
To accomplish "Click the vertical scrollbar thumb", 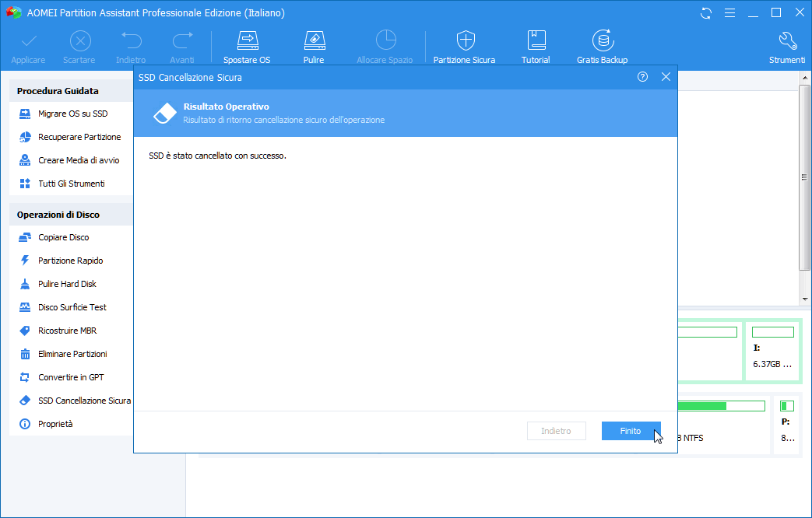I will click(805, 177).
